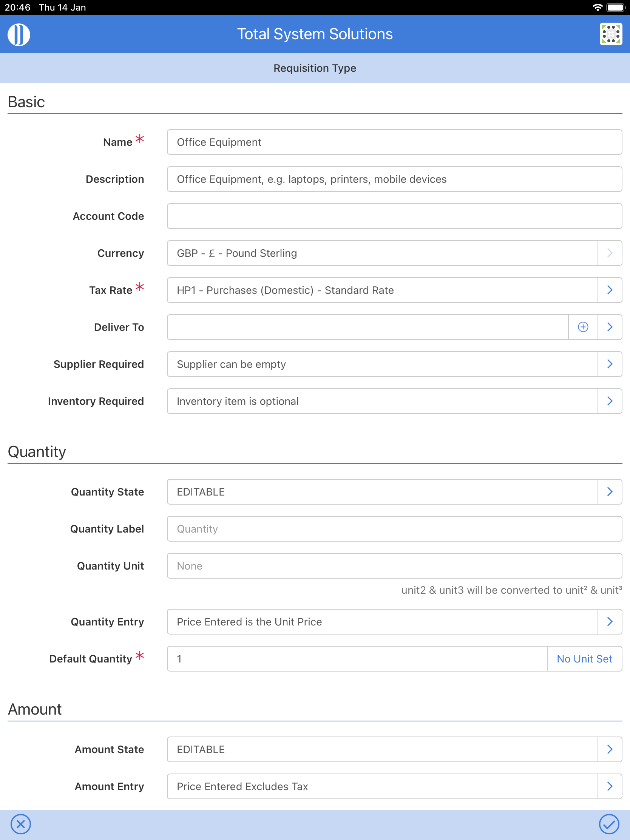The width and height of the screenshot is (630, 840).
Task: Open the Deliver To picker chevron
Action: pyautogui.click(x=610, y=327)
